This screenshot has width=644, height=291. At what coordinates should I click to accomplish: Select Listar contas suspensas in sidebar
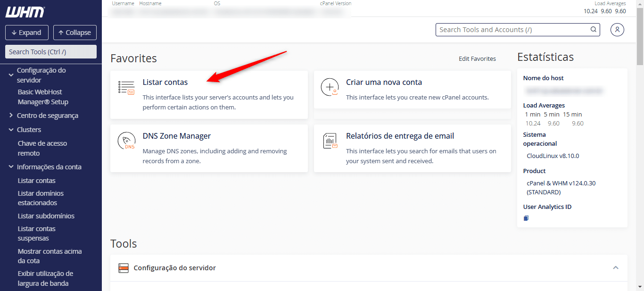pos(37,233)
